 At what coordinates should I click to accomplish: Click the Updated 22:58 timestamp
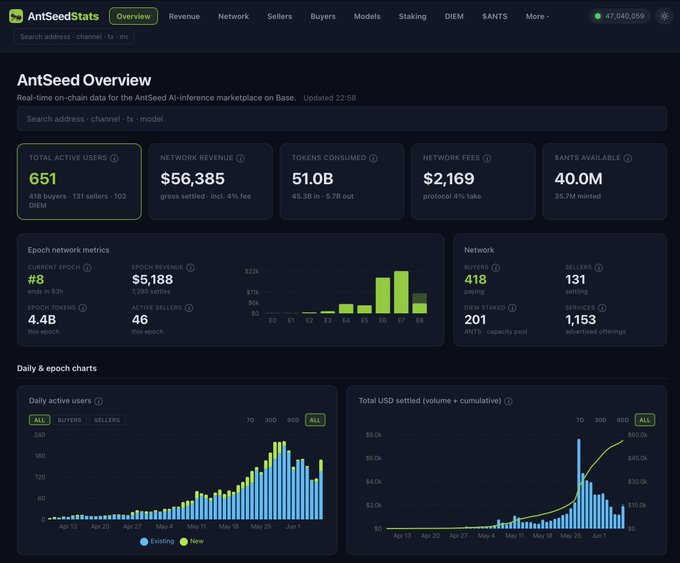[330, 98]
